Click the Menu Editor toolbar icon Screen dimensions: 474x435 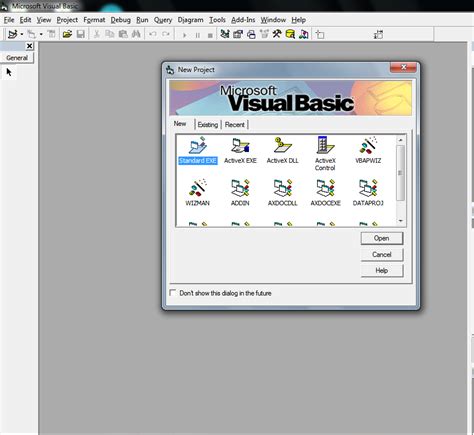(x=51, y=34)
